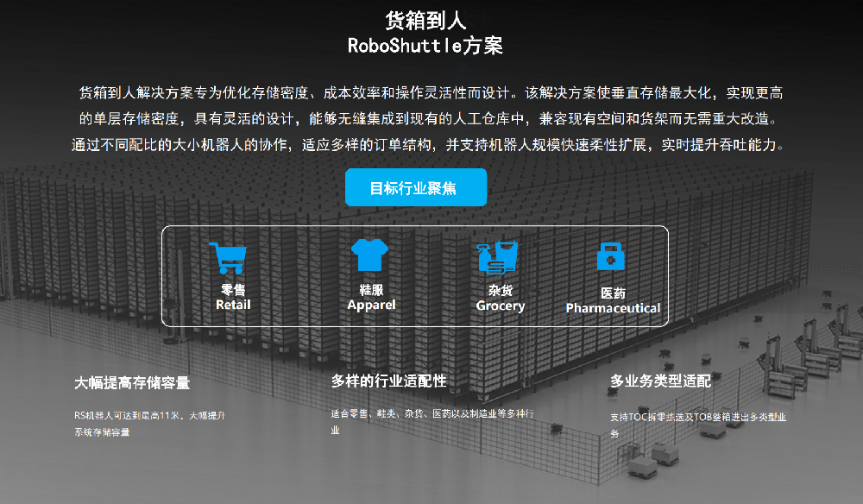Click the RoboShuttle方案 subtitle
This screenshot has width=863, height=504.
pyautogui.click(x=425, y=46)
